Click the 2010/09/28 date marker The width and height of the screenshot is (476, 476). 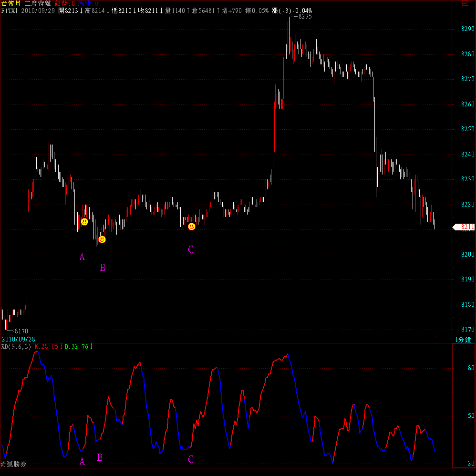click(18, 339)
